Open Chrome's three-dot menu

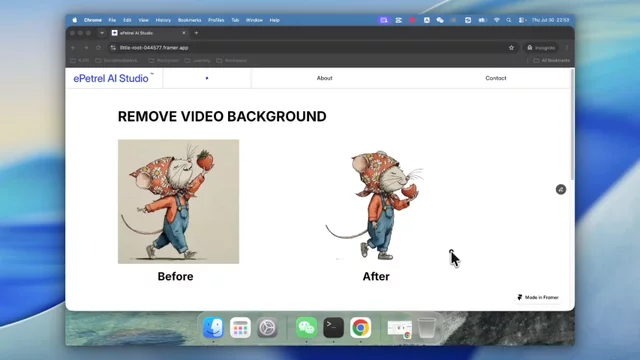pos(567,48)
